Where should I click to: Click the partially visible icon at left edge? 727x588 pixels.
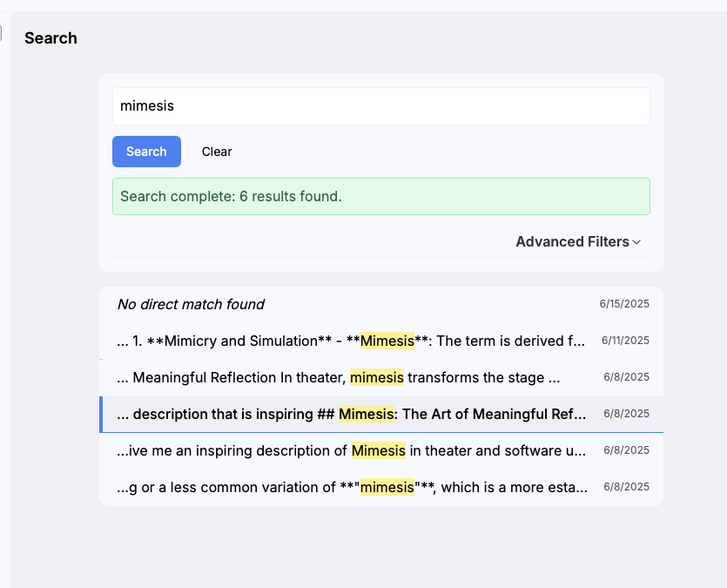coord(1,33)
